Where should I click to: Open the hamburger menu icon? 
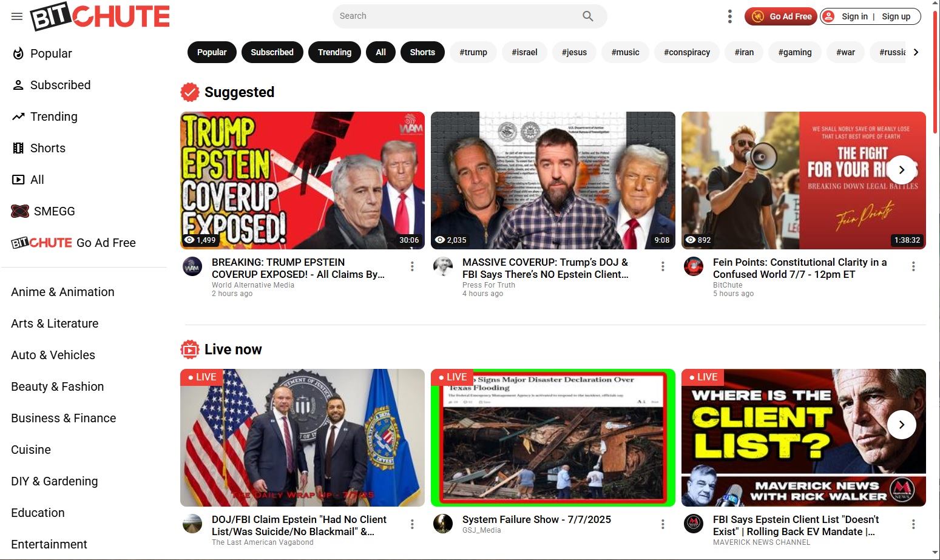point(17,16)
